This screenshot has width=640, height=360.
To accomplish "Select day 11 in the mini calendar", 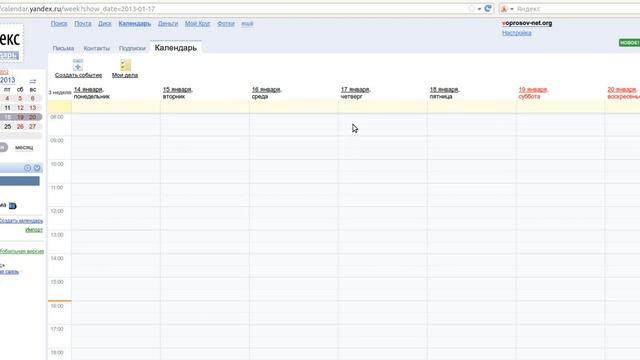I will (x=7, y=108).
